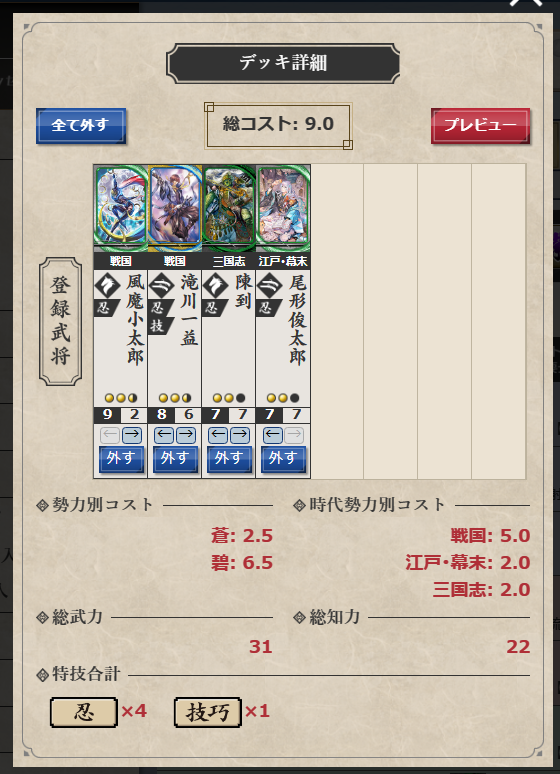Remove 滝川一益 from the deck
This screenshot has height=774, width=560.
(x=175, y=459)
